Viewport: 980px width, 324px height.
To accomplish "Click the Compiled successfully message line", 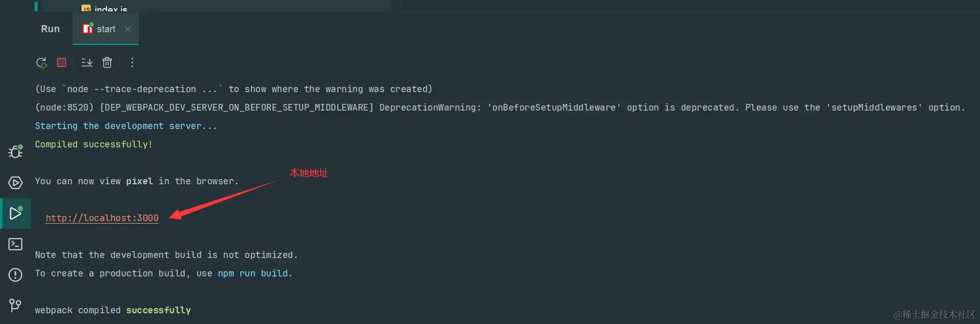I will pyautogui.click(x=94, y=144).
